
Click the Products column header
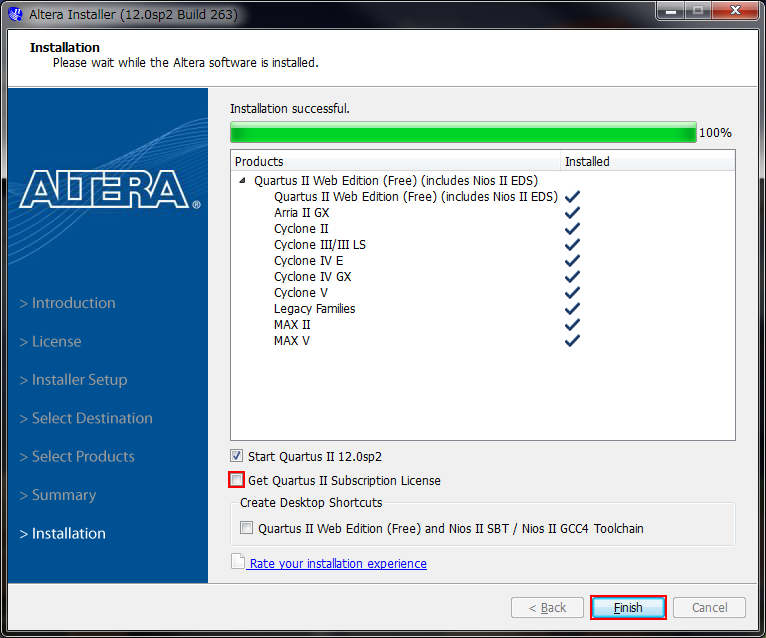click(395, 161)
